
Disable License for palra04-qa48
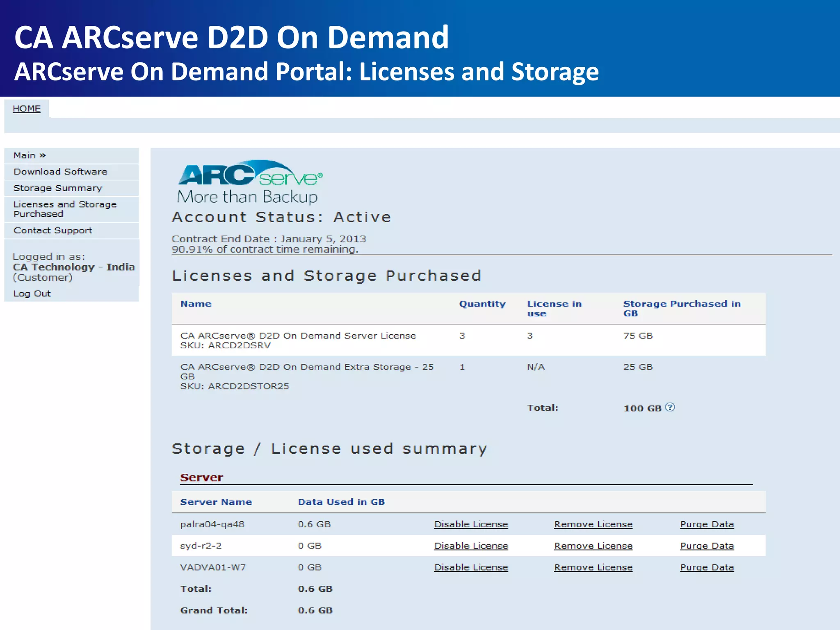coord(471,524)
